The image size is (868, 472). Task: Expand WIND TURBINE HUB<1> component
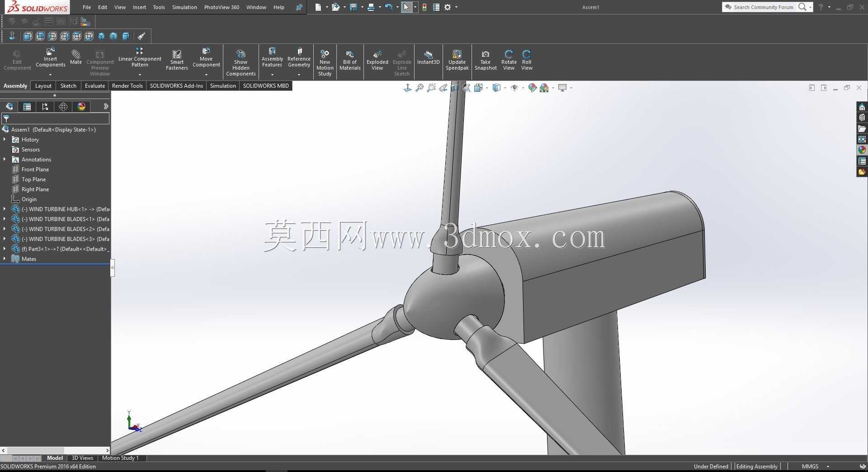5,209
